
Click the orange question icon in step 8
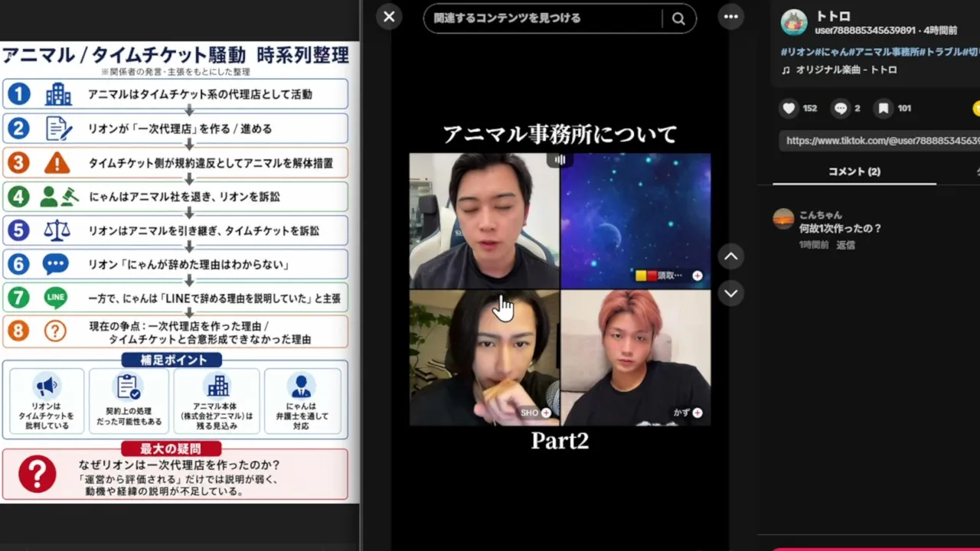(x=55, y=331)
